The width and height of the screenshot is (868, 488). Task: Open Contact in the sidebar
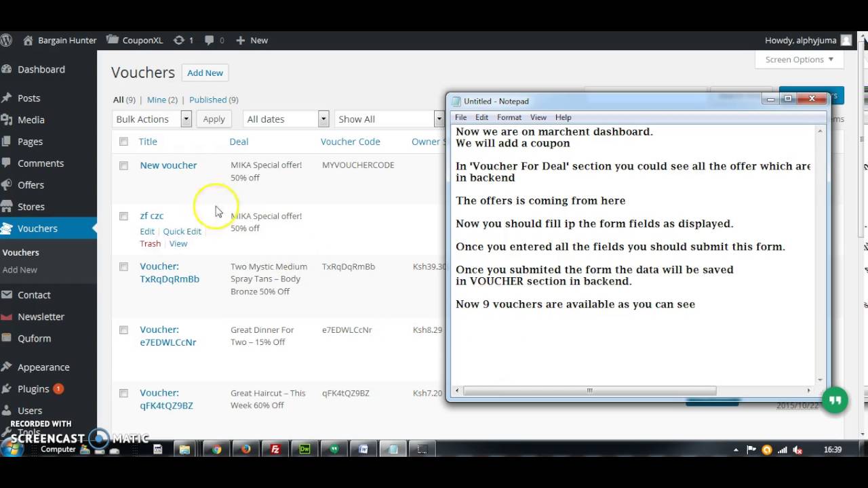point(34,294)
